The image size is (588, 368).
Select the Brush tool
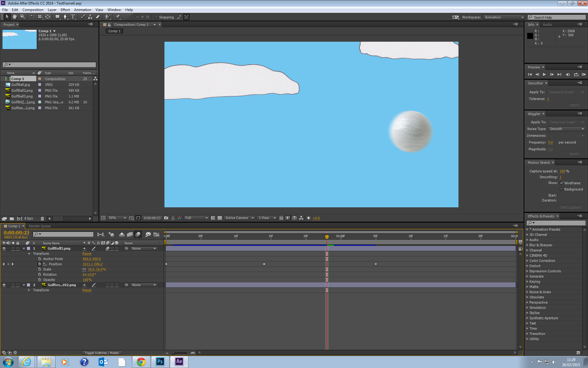coord(83,17)
